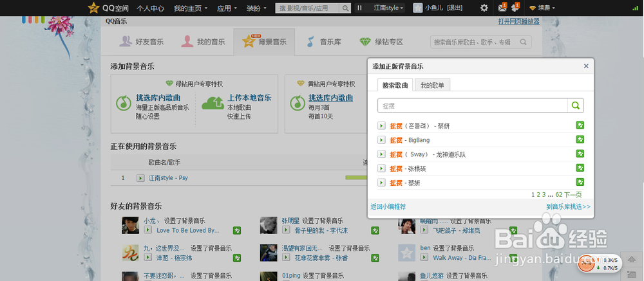Image resolution: width=644 pixels, height=281 pixels.
Task: Play 江南style - Psy in current list
Action: pos(140,178)
